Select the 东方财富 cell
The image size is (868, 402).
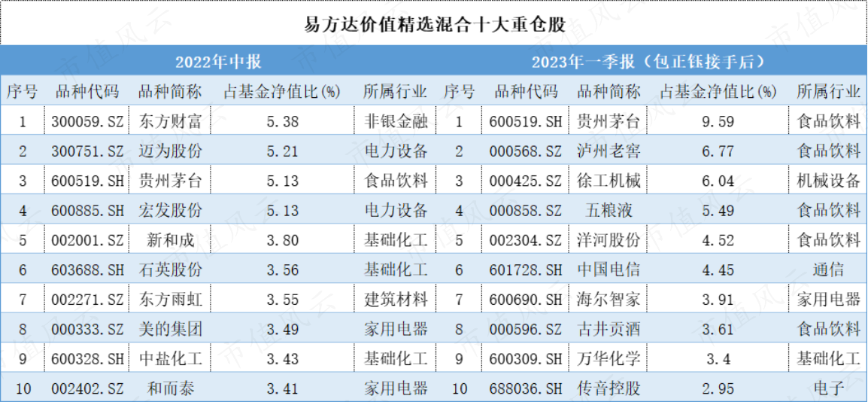coord(171,121)
